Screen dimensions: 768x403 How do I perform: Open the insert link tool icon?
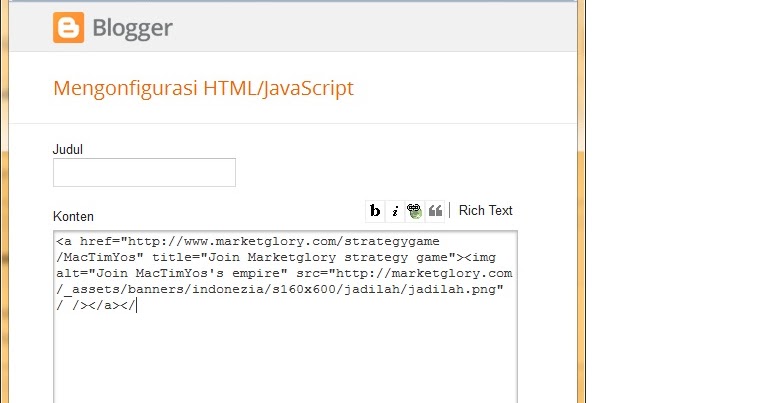[x=414, y=211]
